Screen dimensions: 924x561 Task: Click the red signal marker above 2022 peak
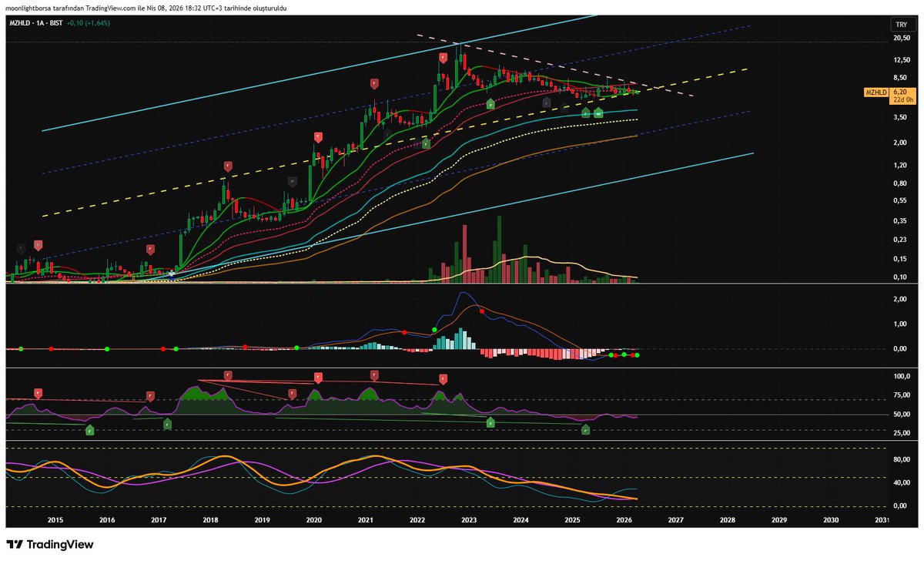click(x=443, y=58)
